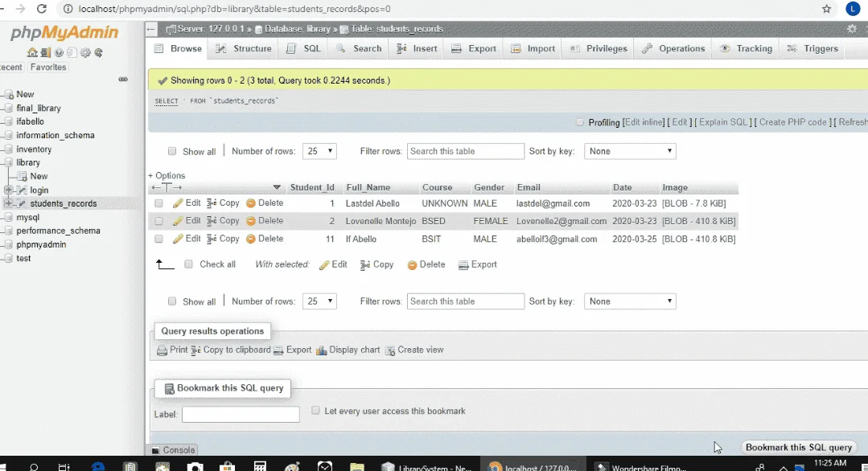
Task: Click the Create view icon
Action: click(x=389, y=350)
